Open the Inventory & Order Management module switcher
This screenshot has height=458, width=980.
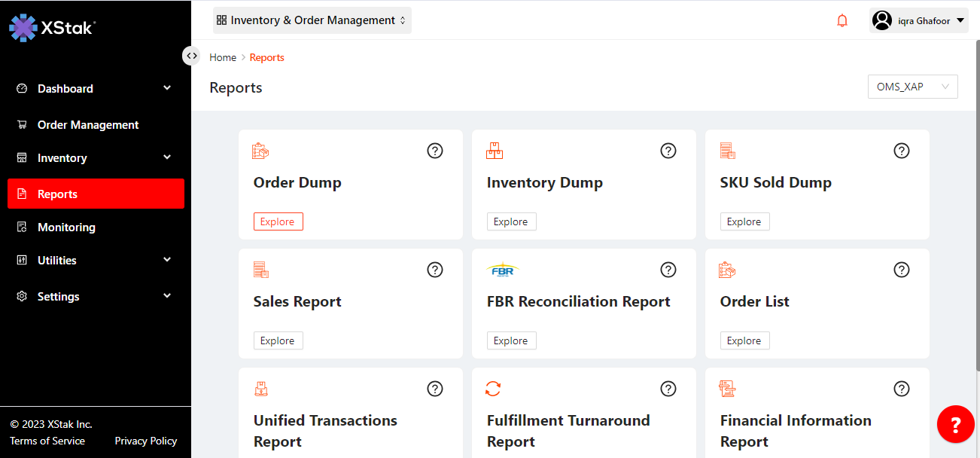(x=312, y=21)
